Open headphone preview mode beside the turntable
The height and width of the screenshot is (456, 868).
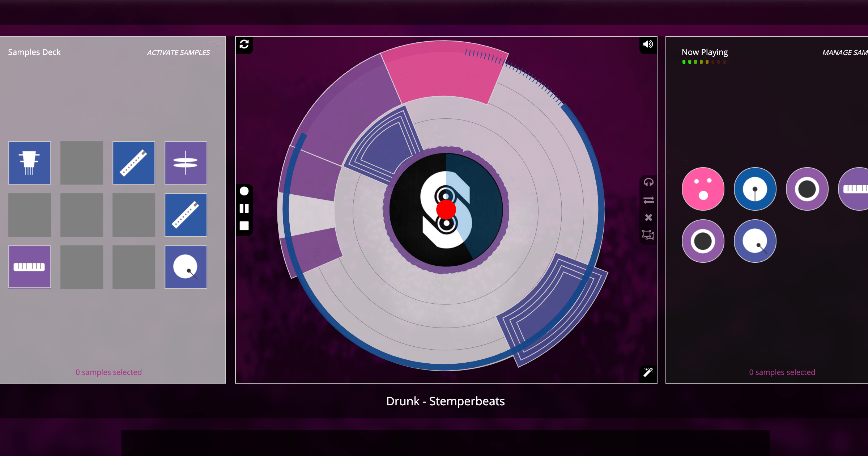648,183
